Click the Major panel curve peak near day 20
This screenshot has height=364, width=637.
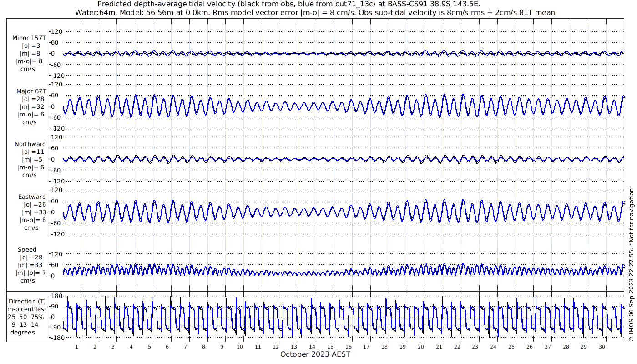(425, 95)
